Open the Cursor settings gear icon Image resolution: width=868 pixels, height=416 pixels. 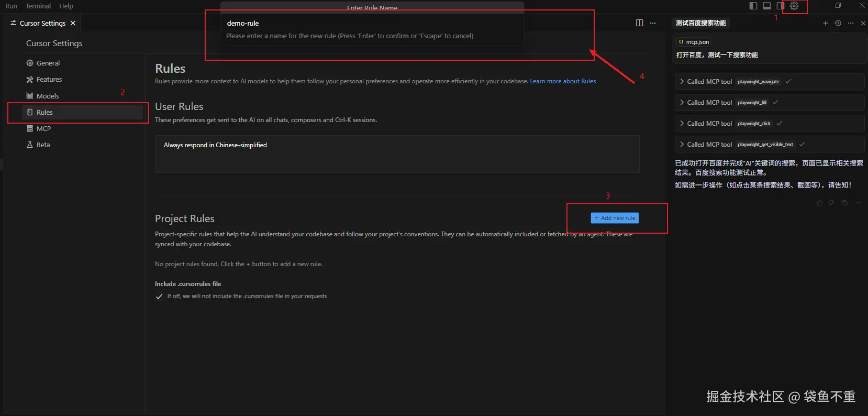[794, 6]
